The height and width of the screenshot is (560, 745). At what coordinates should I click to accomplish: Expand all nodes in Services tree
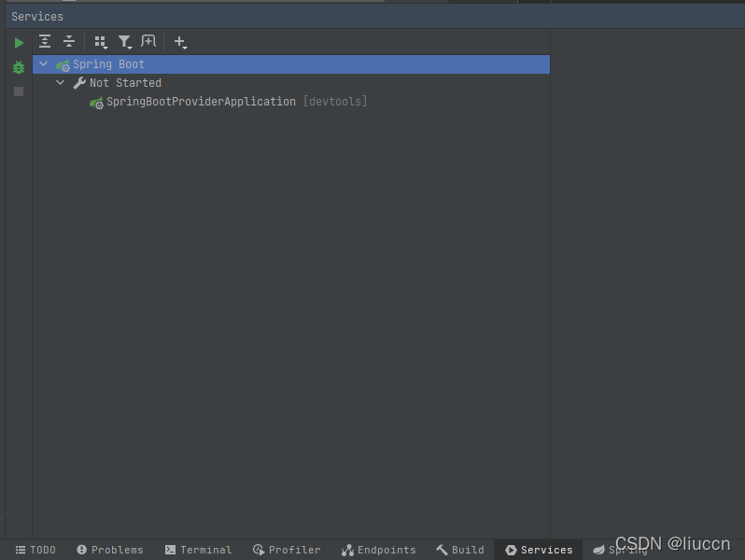coord(45,41)
